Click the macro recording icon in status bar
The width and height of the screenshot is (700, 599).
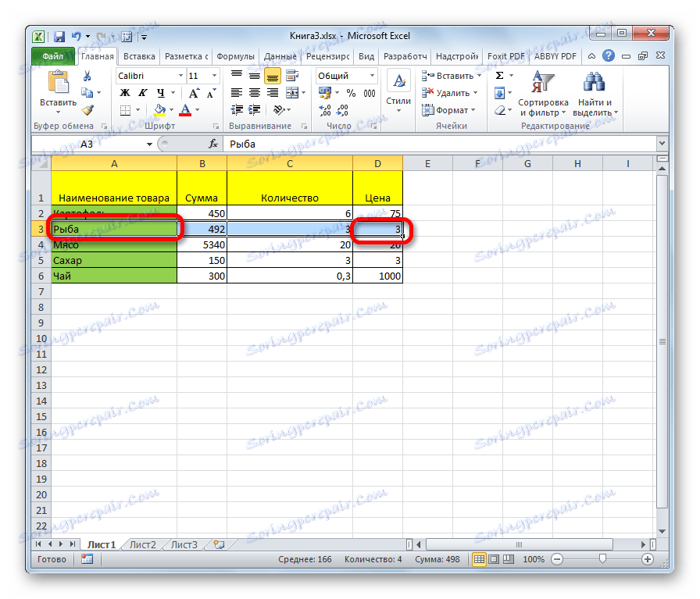(x=87, y=559)
